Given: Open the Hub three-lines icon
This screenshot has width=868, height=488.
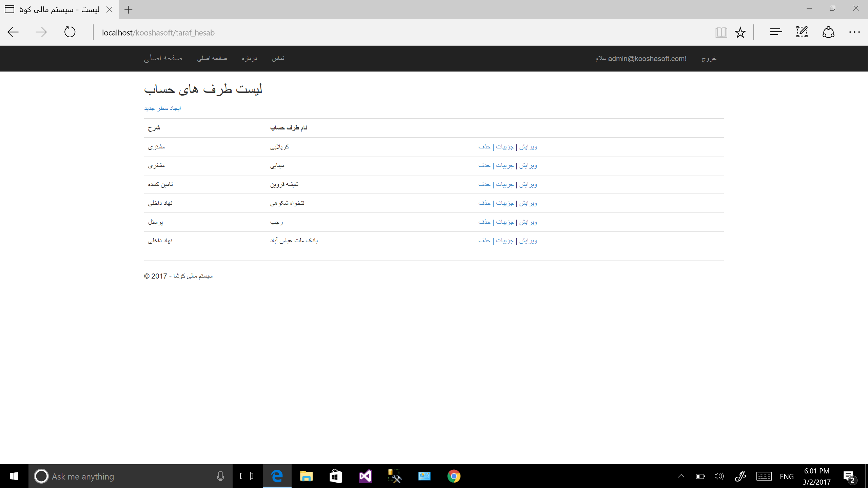Looking at the screenshot, I should (x=776, y=32).
